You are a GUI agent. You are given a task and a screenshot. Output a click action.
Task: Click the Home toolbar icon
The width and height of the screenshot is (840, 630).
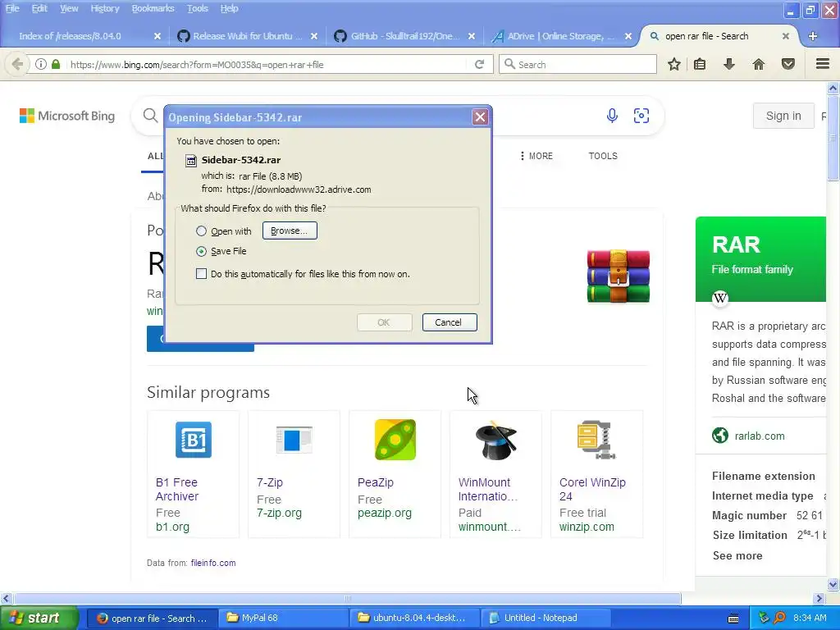(x=758, y=64)
